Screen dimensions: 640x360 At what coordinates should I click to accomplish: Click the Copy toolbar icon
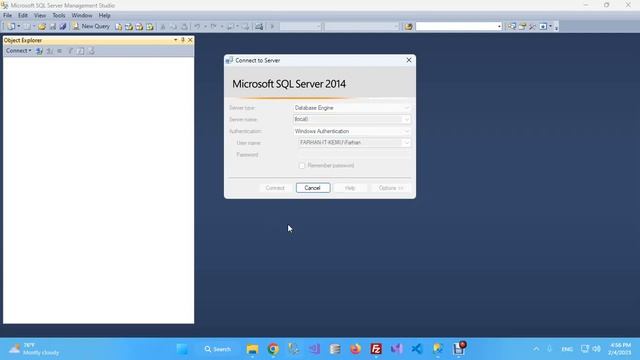pyautogui.click(x=173, y=27)
